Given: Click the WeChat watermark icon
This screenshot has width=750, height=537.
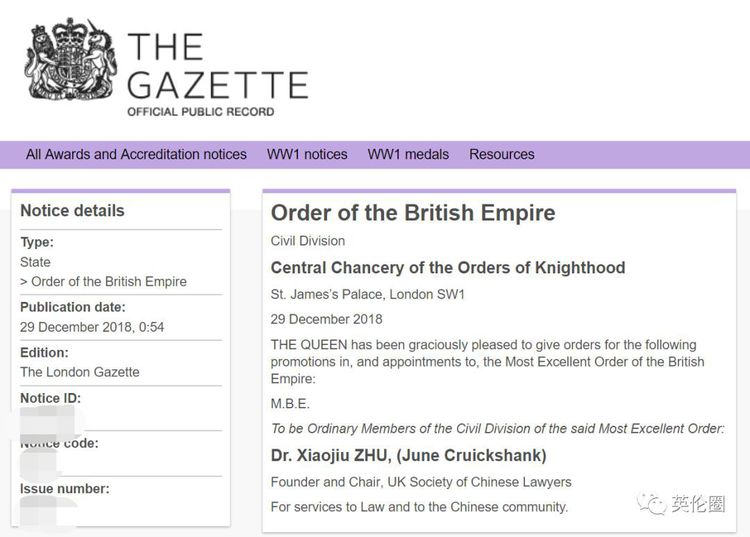Looking at the screenshot, I should [652, 503].
